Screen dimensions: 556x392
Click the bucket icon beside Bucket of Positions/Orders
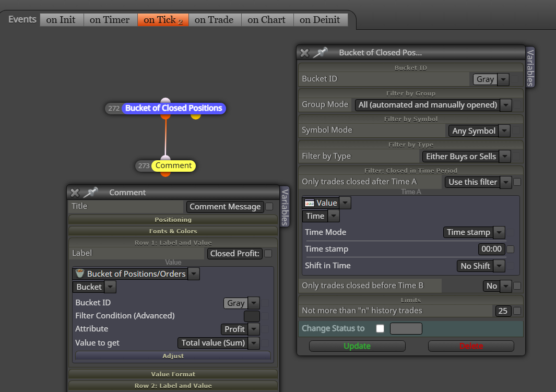pyautogui.click(x=80, y=274)
